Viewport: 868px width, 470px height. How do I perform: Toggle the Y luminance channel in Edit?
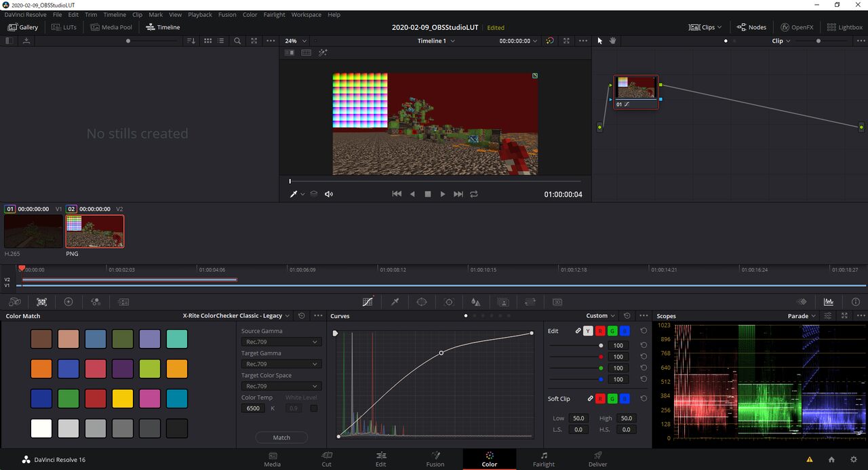pos(588,331)
